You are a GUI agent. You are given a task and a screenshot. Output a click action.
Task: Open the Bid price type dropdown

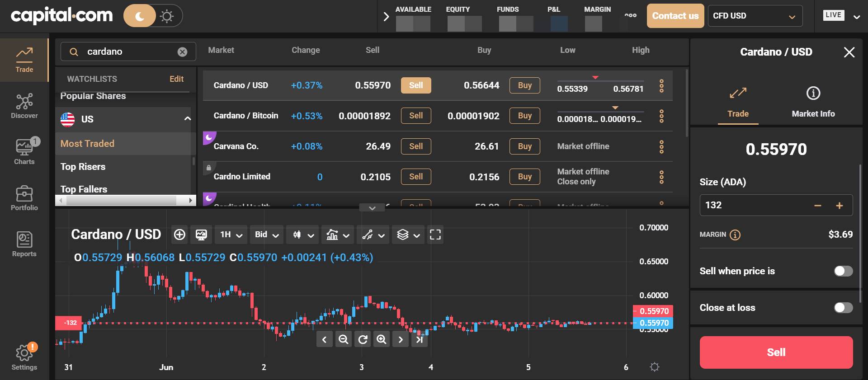point(267,235)
